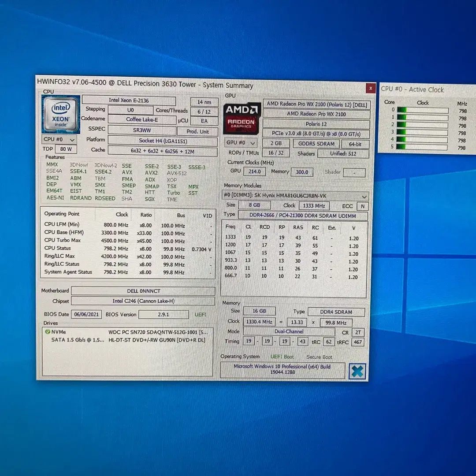Click the GPU clock value 214.0
476x476 pixels.
[254, 171]
